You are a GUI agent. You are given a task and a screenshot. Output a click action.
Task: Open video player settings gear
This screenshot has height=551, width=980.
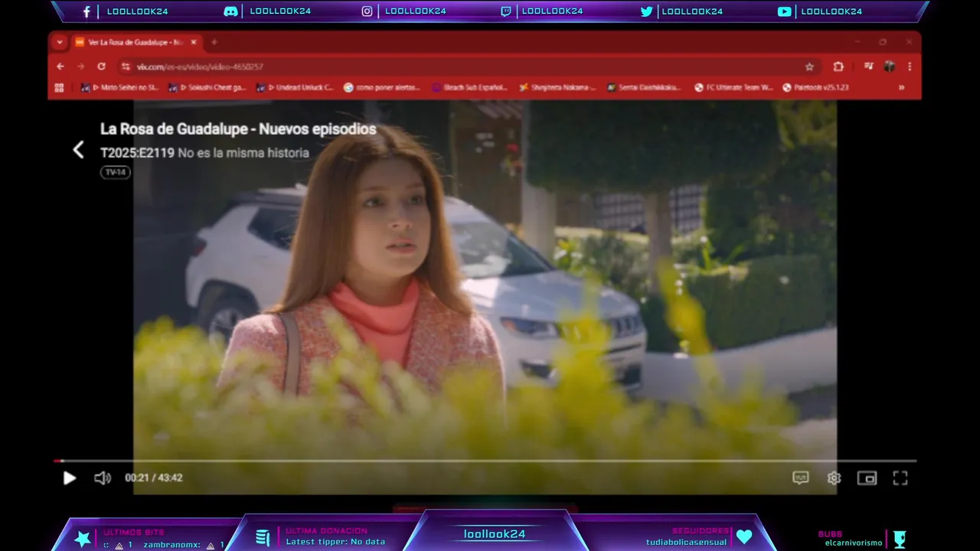pos(834,478)
